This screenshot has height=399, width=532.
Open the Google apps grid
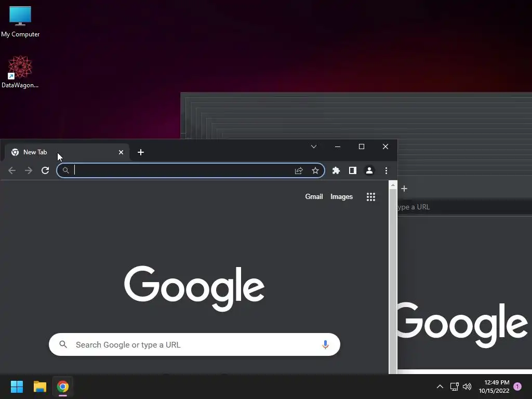tap(371, 197)
